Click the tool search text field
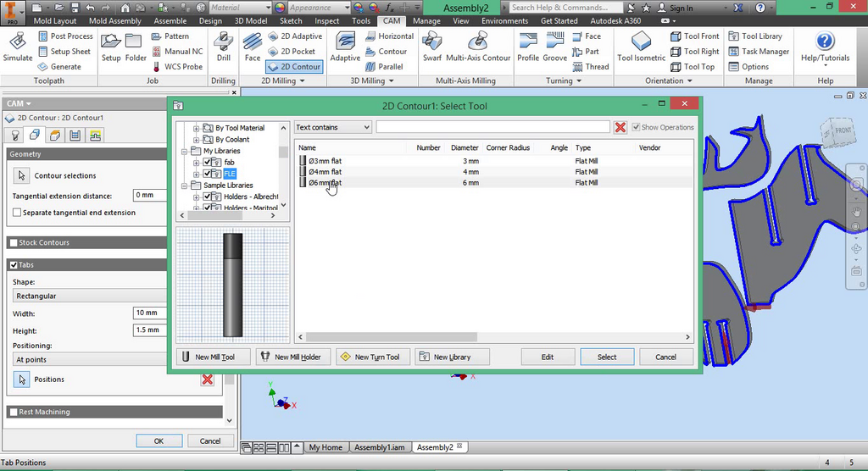Screen dimensions: 868x471 [492, 127]
